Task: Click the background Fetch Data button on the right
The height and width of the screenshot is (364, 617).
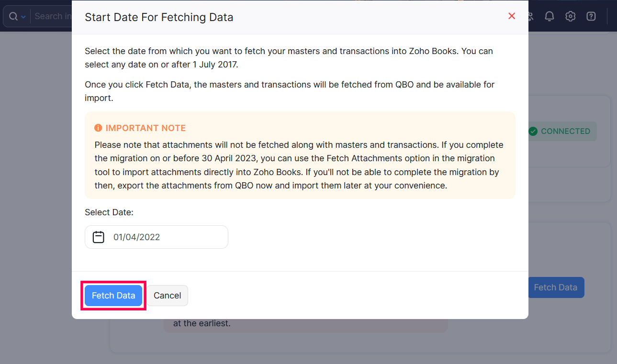Action: coord(555,287)
